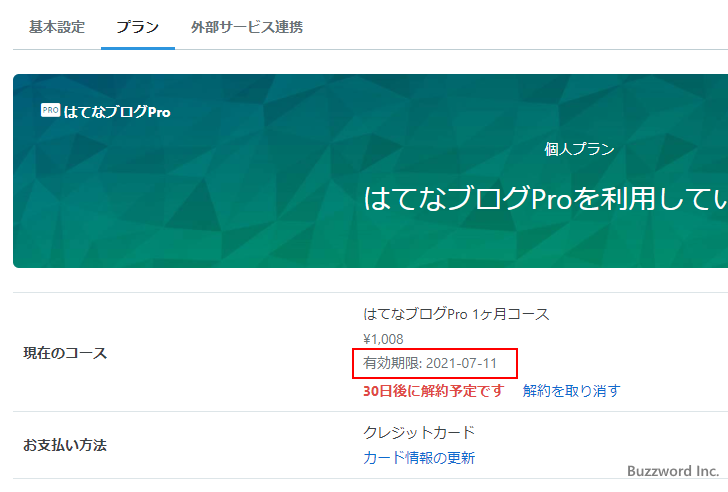This screenshot has width=728, height=492.
Task: Click the 現在のコース row label
Action: tap(65, 353)
